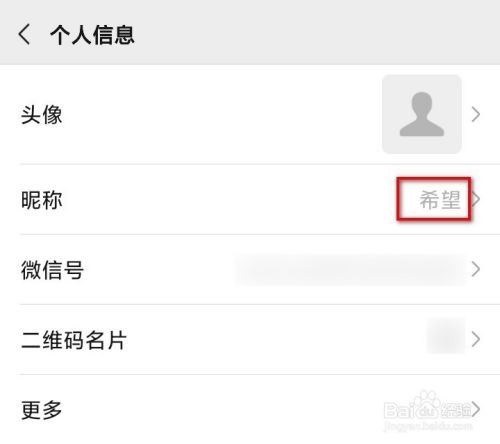Go back using the arrow icon
Image resolution: width=500 pixels, height=444 pixels.
pyautogui.click(x=24, y=34)
